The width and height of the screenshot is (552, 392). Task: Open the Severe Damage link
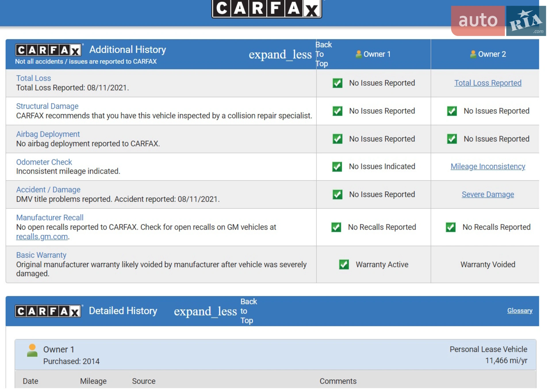point(488,194)
